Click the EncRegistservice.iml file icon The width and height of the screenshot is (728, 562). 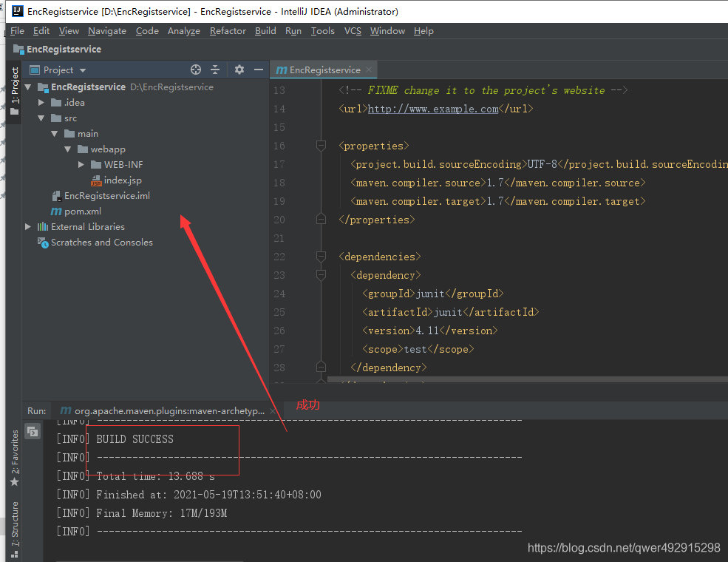(56, 196)
